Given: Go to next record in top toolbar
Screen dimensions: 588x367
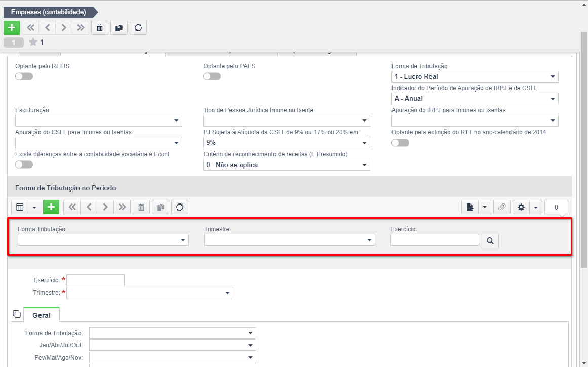Looking at the screenshot, I should pos(64,28).
